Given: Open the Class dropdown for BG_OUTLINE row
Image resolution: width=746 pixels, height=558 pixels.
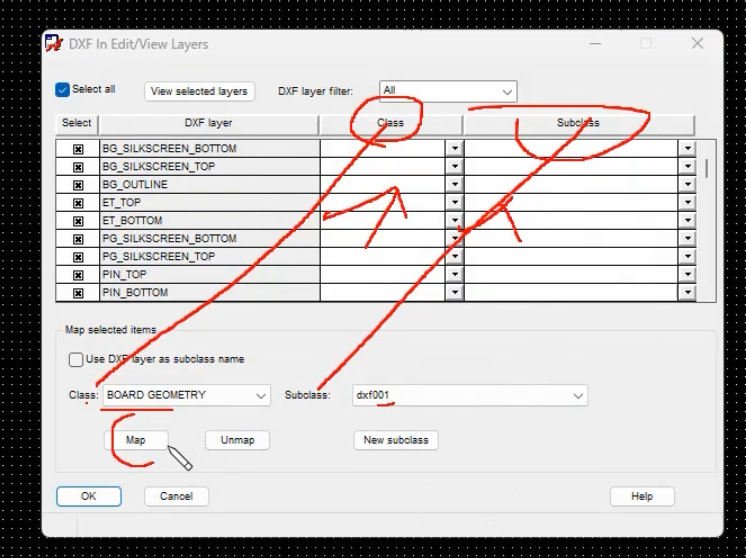Looking at the screenshot, I should tap(454, 185).
